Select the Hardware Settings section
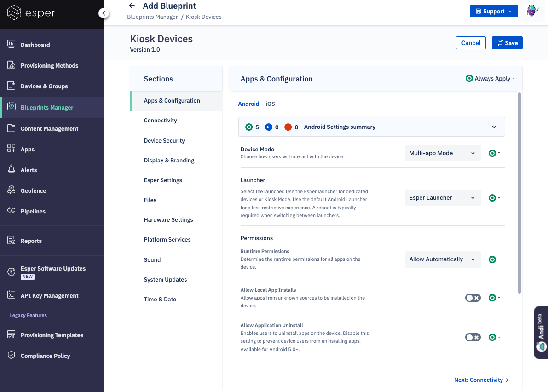The width and height of the screenshot is (548, 392). 168,219
